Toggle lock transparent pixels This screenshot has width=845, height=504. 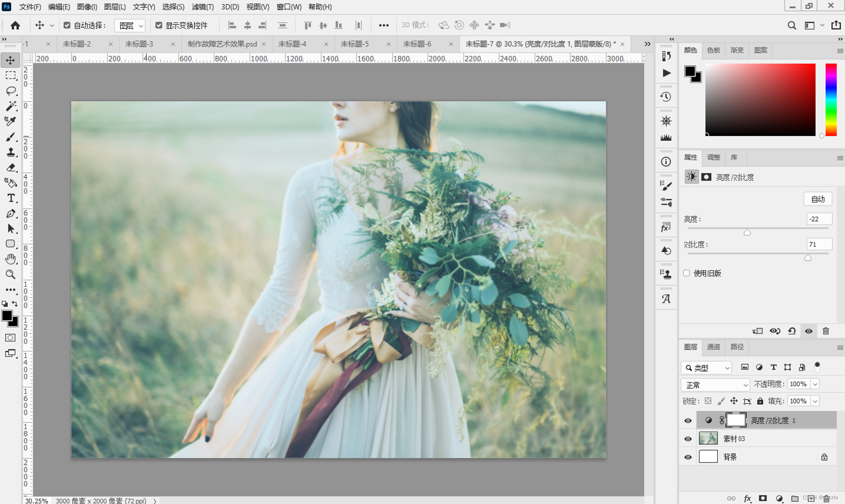point(708,401)
